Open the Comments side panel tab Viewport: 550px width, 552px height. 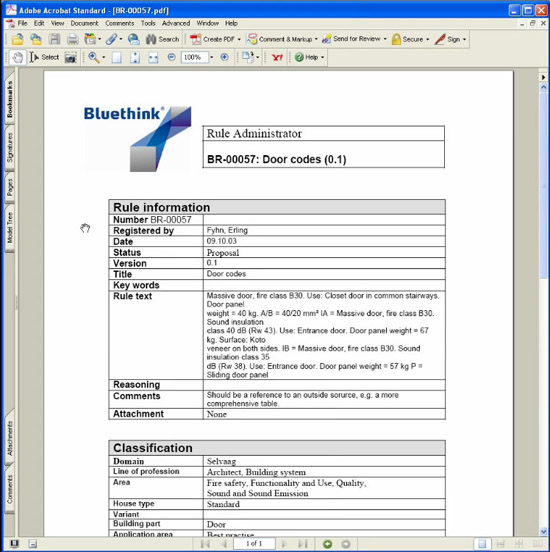coord(10,489)
